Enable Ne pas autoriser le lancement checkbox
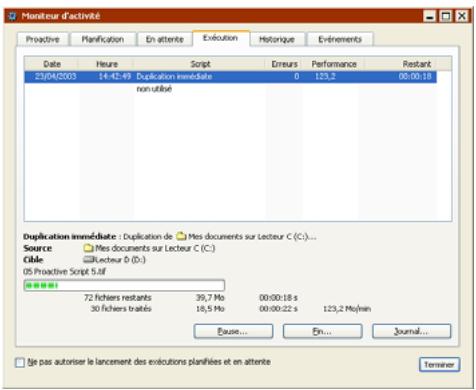This screenshot has width=476, height=390. [20, 362]
